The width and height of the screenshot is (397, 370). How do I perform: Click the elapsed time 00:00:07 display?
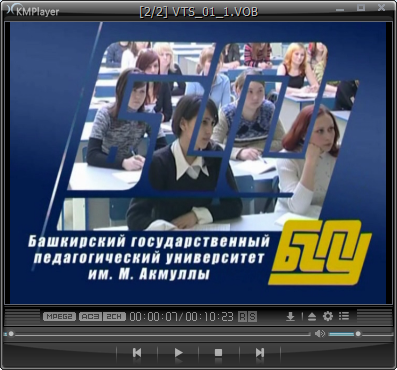click(154, 316)
